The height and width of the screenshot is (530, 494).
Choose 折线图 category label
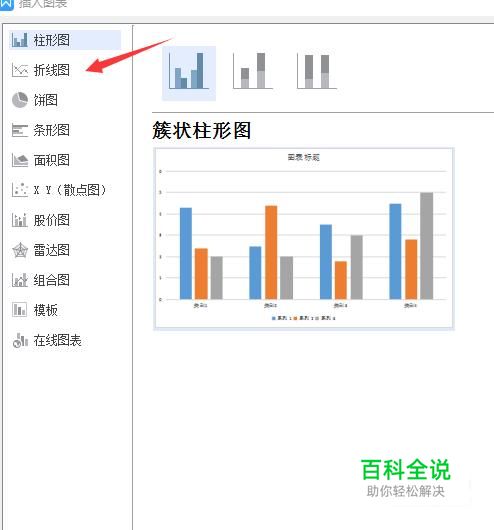51,70
